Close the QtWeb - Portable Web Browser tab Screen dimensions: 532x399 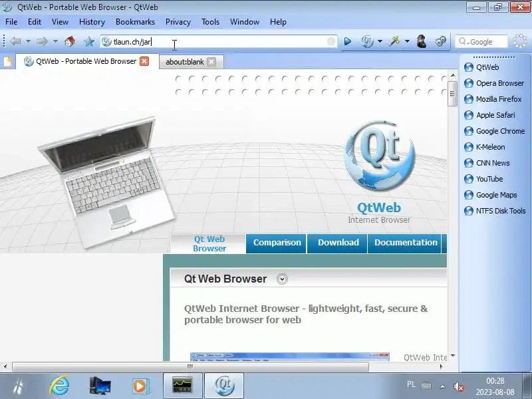click(x=144, y=61)
